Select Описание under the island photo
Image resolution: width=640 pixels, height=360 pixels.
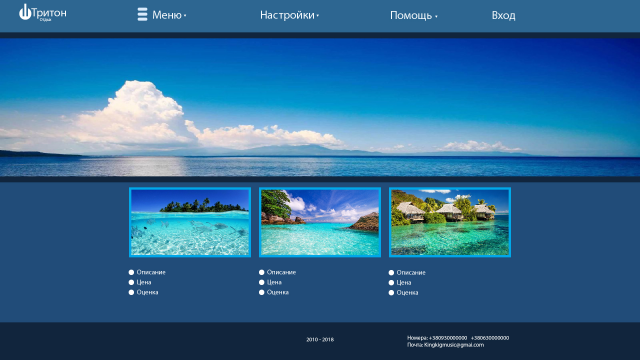point(147,272)
